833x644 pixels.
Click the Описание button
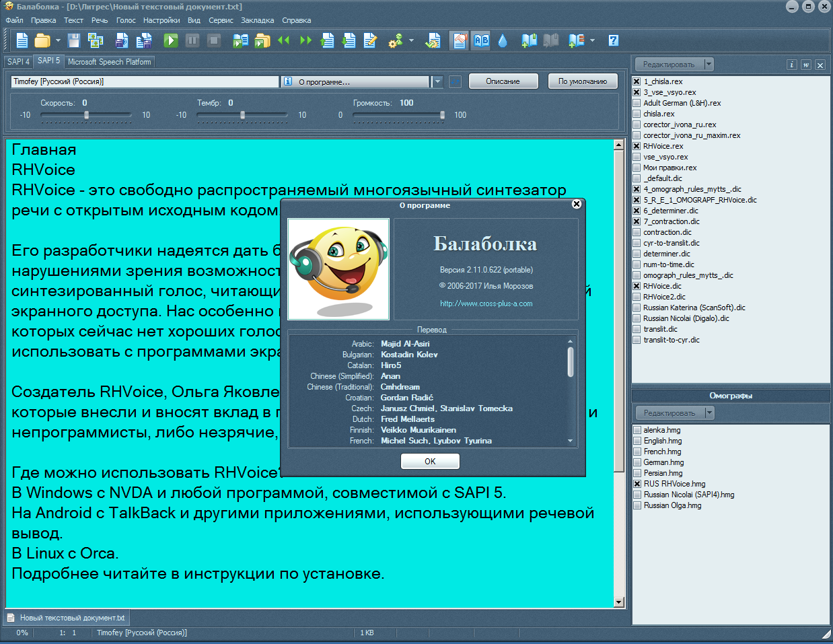pyautogui.click(x=503, y=81)
